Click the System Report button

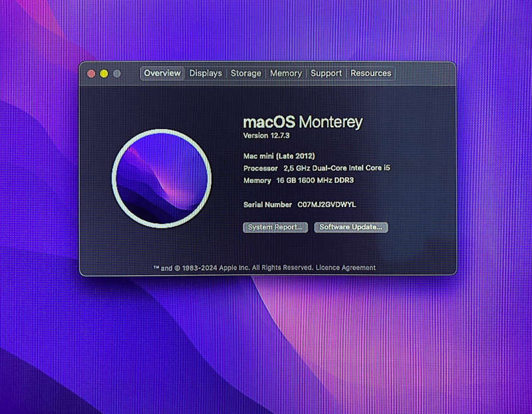pos(275,227)
